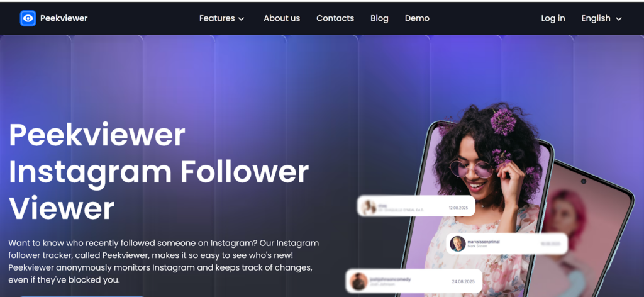This screenshot has height=297, width=644.
Task: Click the Peekviewer brand name text
Action: [x=64, y=18]
